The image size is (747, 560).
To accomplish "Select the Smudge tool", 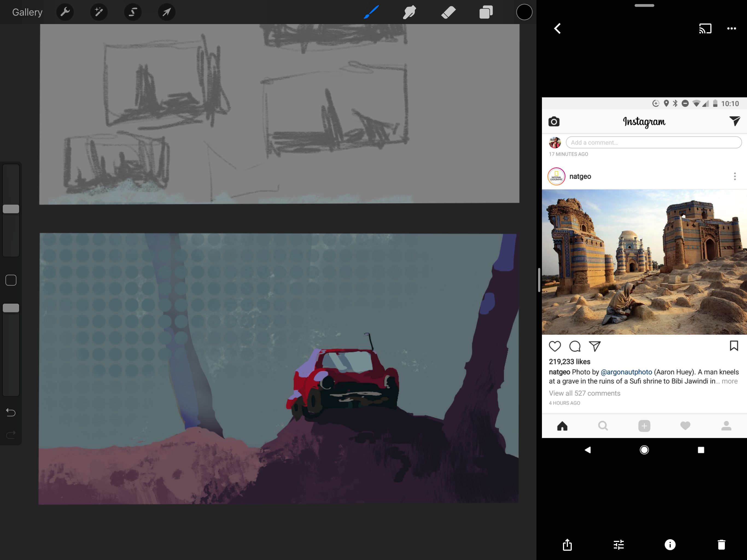I will [x=409, y=13].
